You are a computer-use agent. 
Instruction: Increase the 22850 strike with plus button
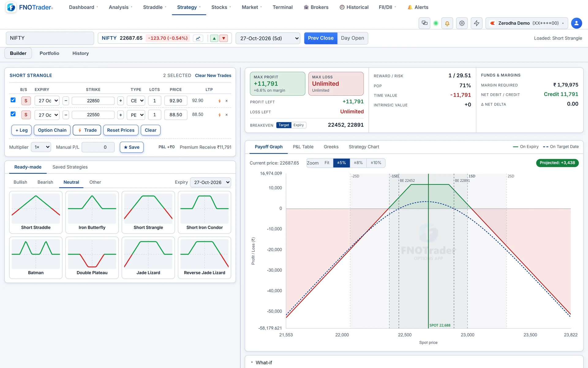point(121,101)
